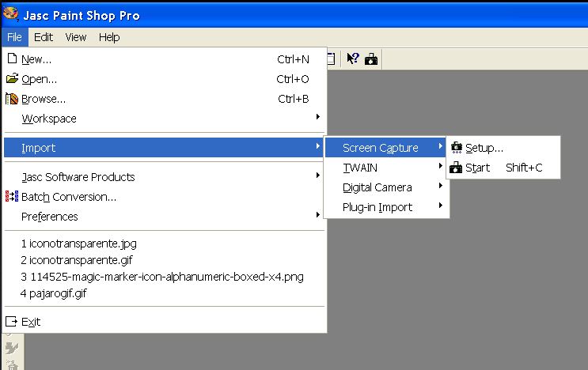Screen dimensions: 588x370
Task: Click the Start capture camera icon
Action: pos(456,168)
